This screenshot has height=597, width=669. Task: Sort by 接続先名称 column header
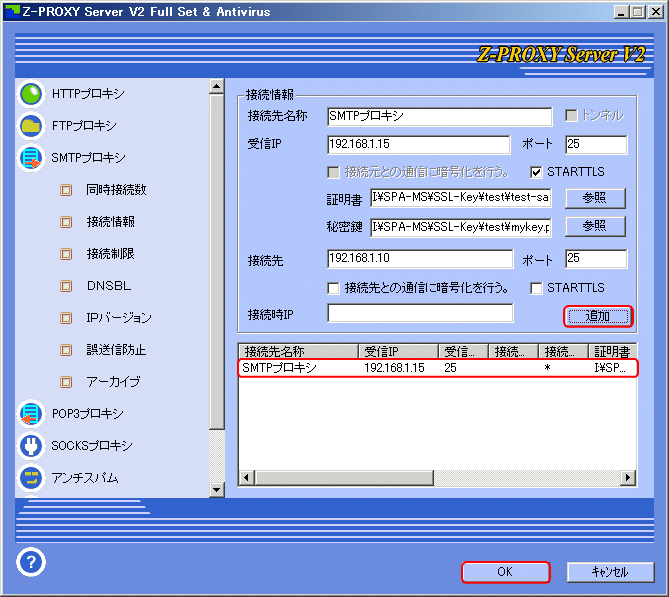[298, 351]
